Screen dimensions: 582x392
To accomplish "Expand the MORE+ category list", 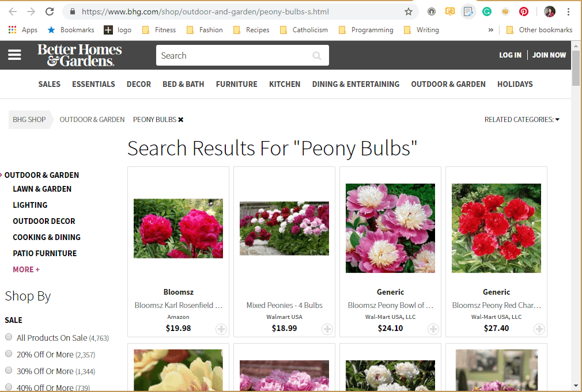I will (x=26, y=269).
